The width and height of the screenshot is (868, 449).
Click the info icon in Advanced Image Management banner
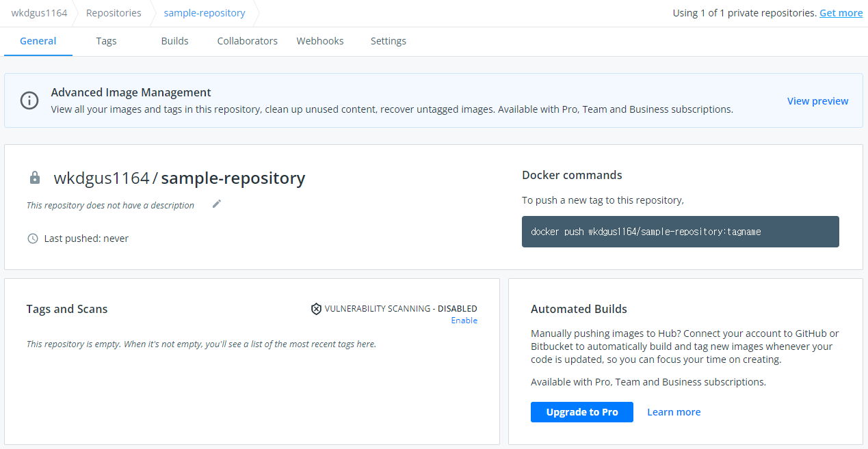[x=29, y=100]
